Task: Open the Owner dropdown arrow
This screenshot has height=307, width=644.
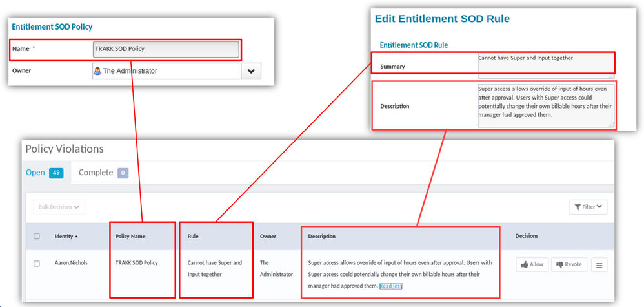Action: (x=251, y=71)
